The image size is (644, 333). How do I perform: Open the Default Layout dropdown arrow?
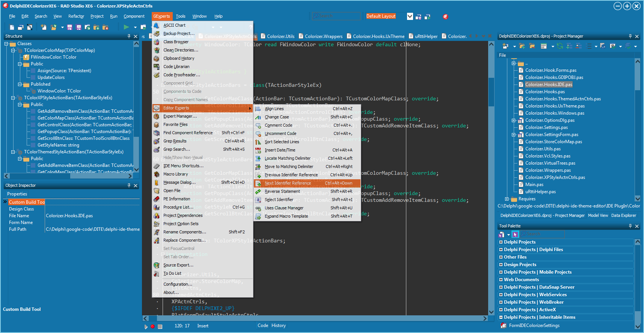tap(410, 17)
